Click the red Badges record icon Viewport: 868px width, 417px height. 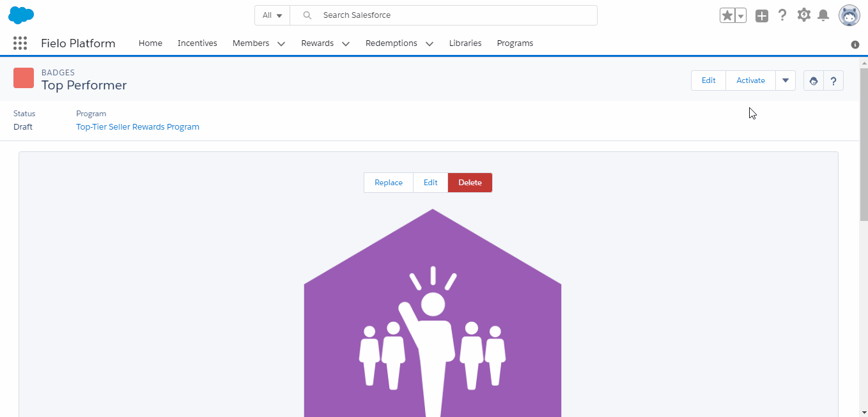[x=24, y=78]
